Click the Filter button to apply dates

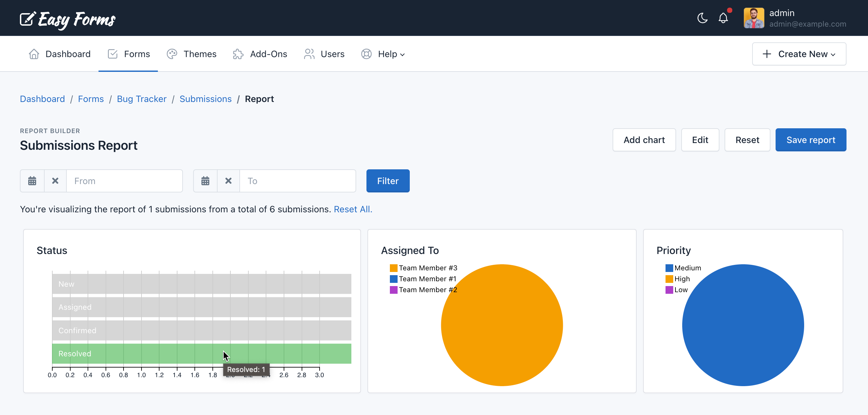pos(388,181)
